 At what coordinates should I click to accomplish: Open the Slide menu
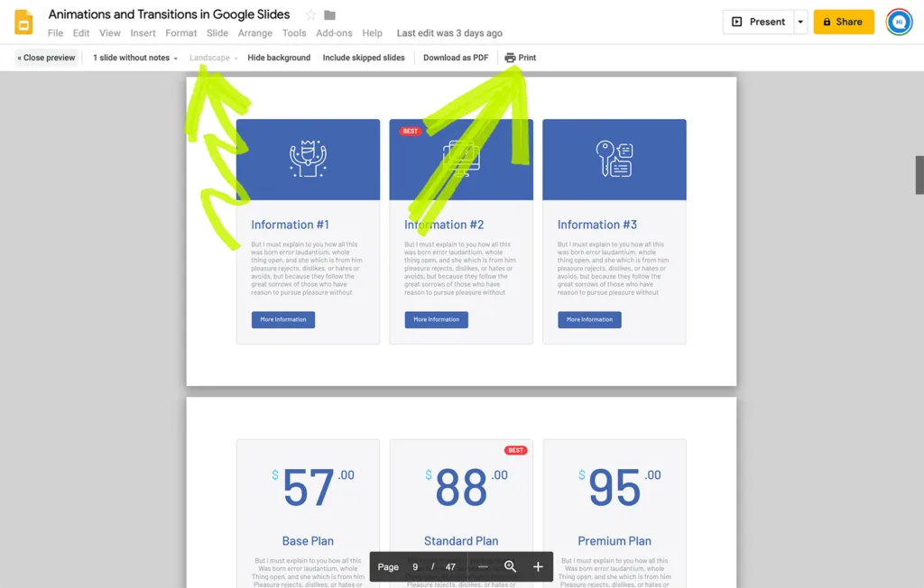pos(217,33)
